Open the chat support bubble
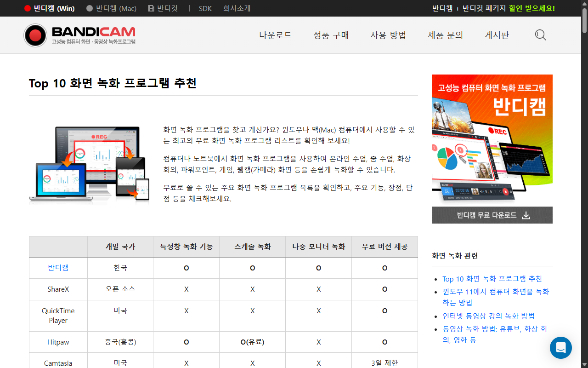 (560, 348)
